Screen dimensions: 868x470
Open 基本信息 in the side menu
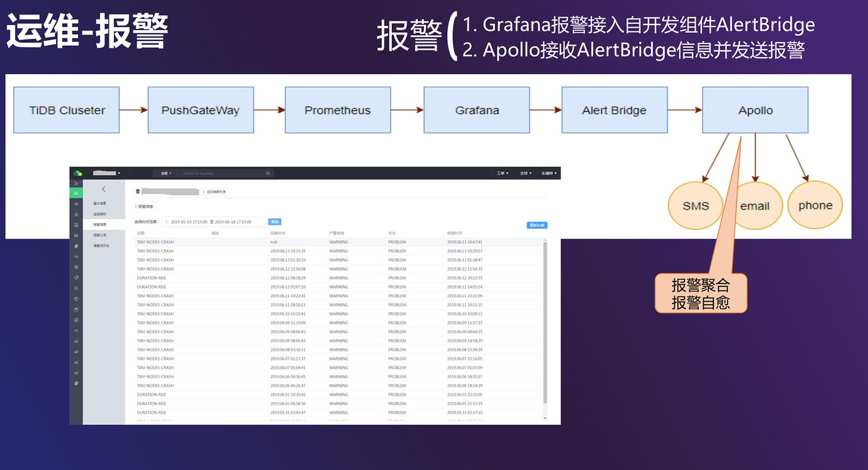click(100, 204)
